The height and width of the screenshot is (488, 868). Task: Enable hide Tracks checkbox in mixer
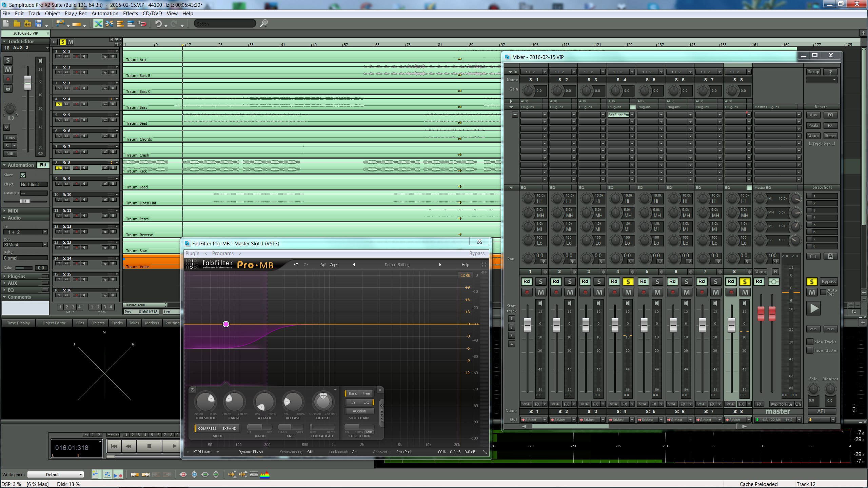point(810,342)
